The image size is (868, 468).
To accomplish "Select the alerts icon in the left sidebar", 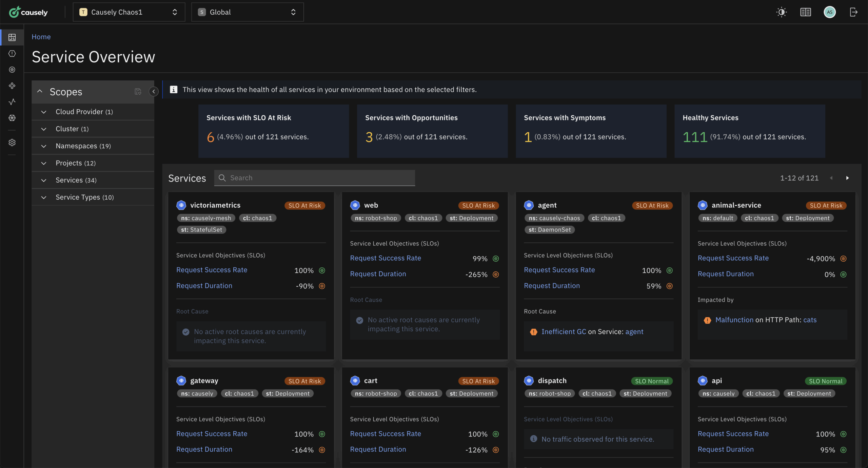I will pos(12,53).
